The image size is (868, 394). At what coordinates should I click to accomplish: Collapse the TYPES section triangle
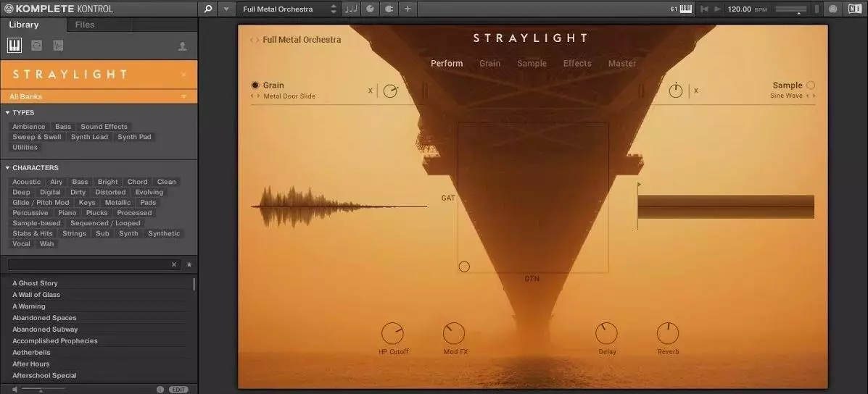7,113
